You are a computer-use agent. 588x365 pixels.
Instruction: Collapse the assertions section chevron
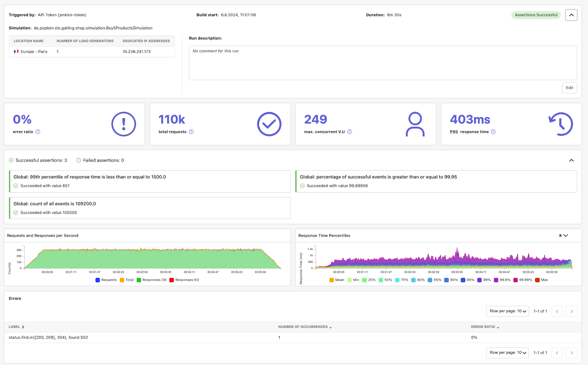point(571,160)
